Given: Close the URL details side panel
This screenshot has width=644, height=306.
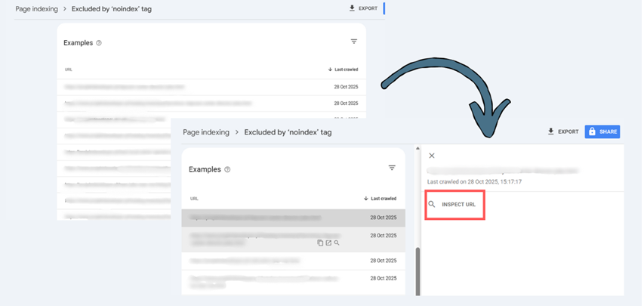Looking at the screenshot, I should click(x=432, y=156).
